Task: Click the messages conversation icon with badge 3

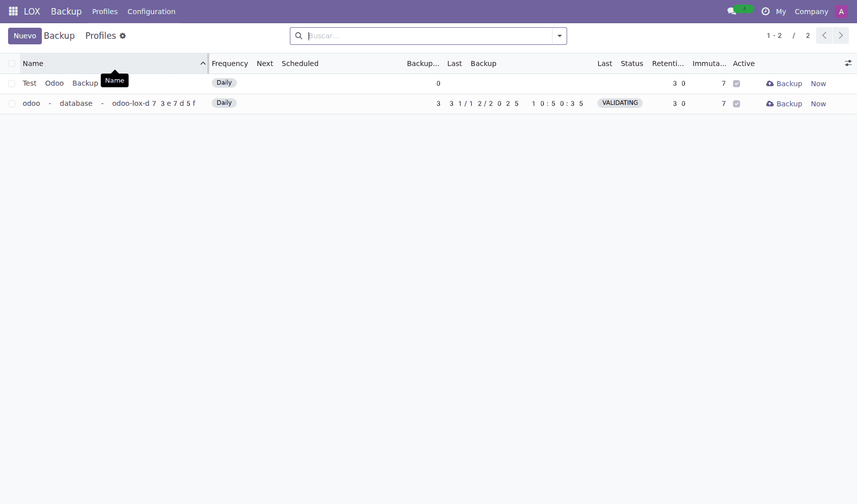Action: (x=732, y=11)
